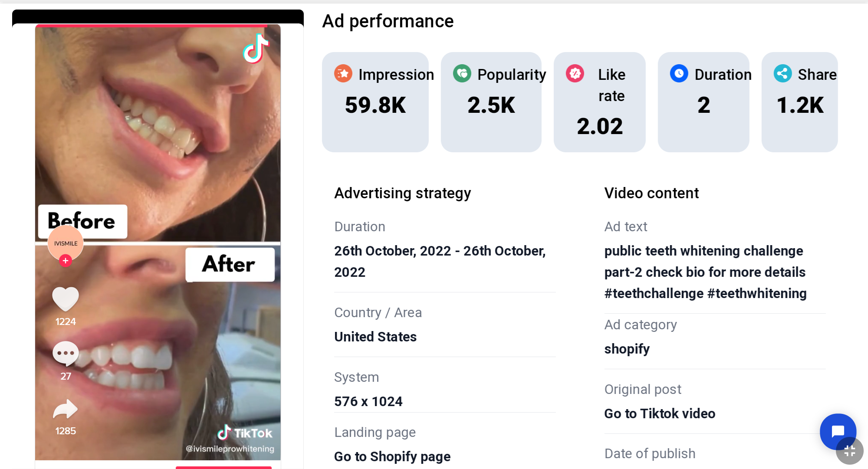Select the Ad performance tab
This screenshot has width=868, height=469.
click(x=388, y=21)
